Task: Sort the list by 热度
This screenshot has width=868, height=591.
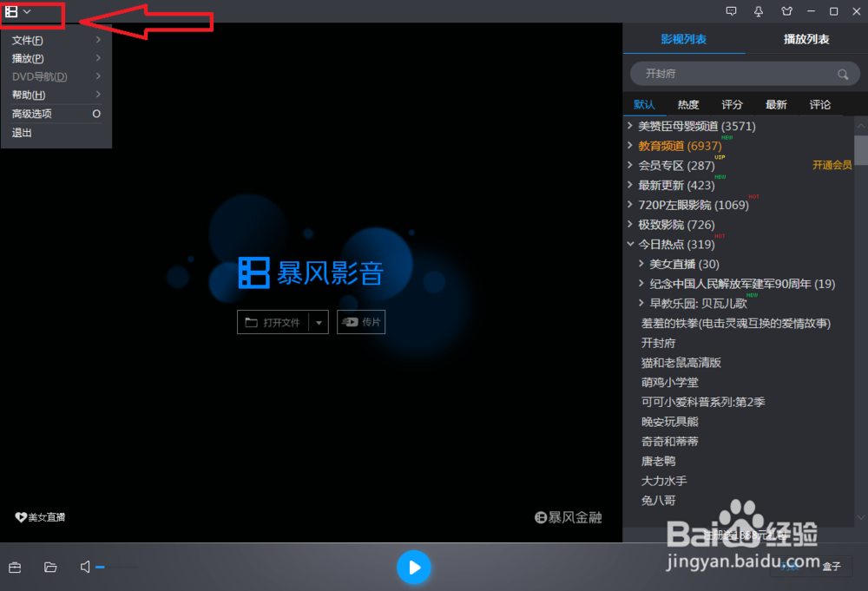Action: (x=688, y=105)
